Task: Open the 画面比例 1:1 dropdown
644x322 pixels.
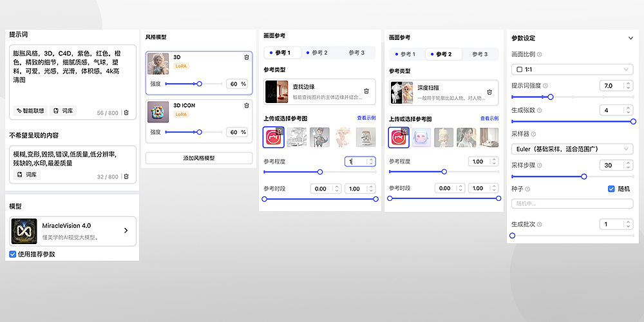Action: (x=572, y=70)
